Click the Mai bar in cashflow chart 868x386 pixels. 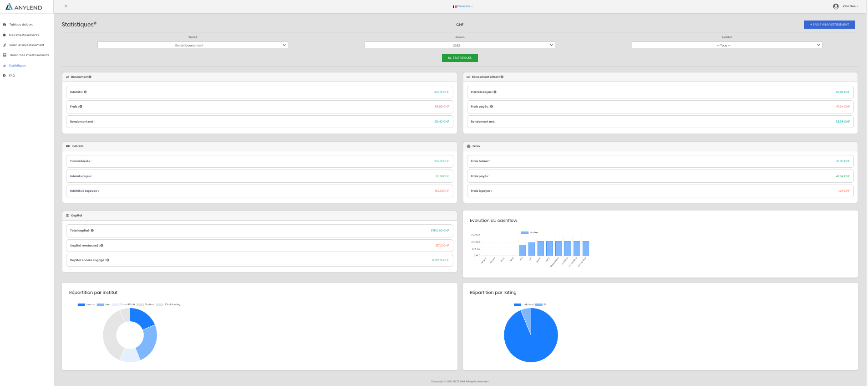coord(522,250)
